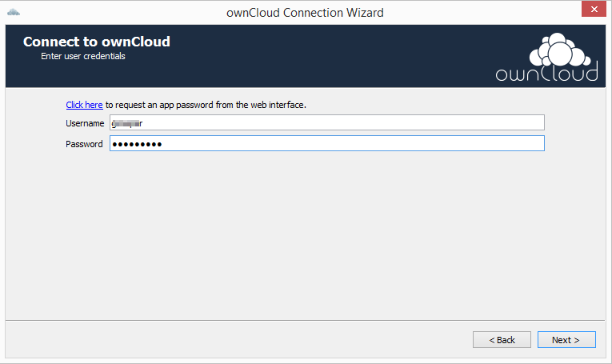612x364 pixels.
Task: Click the 'Username' label
Action: (85, 123)
